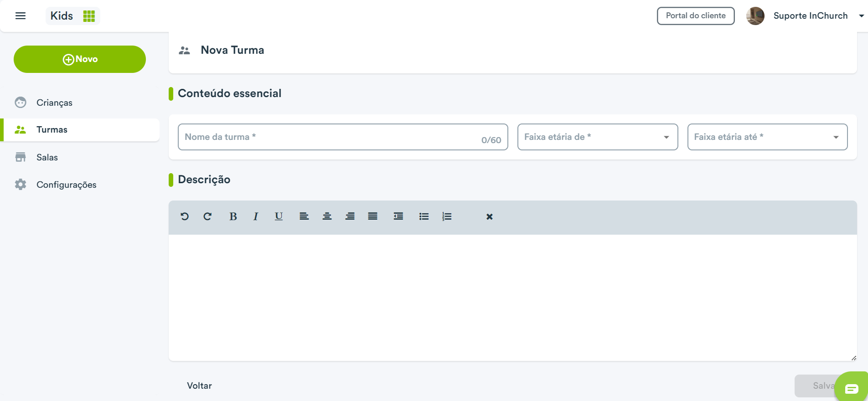The image size is (868, 401).
Task: Insert a numbered list
Action: (447, 216)
